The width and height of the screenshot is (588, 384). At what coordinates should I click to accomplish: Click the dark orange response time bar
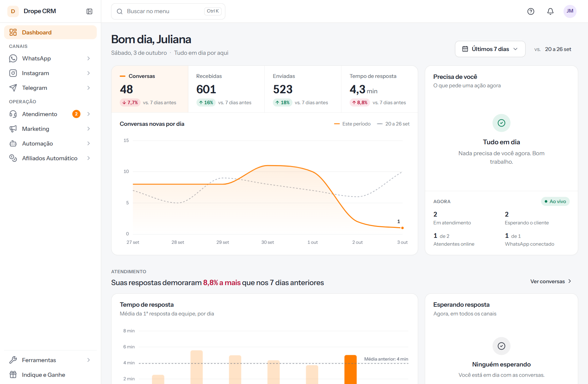click(350, 369)
